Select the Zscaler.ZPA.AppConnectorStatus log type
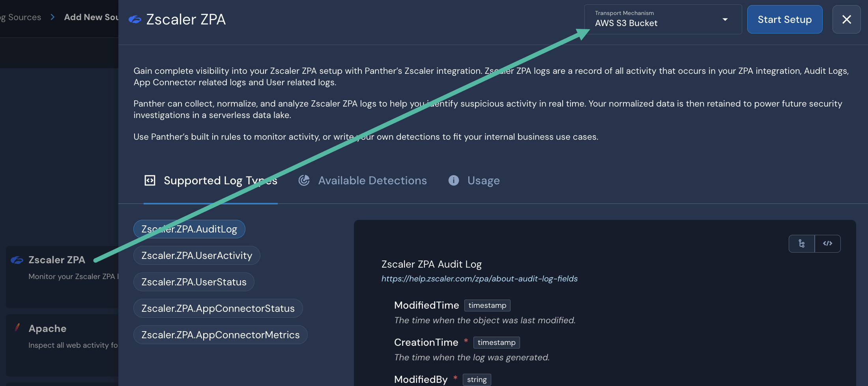The width and height of the screenshot is (868, 386). click(x=218, y=308)
